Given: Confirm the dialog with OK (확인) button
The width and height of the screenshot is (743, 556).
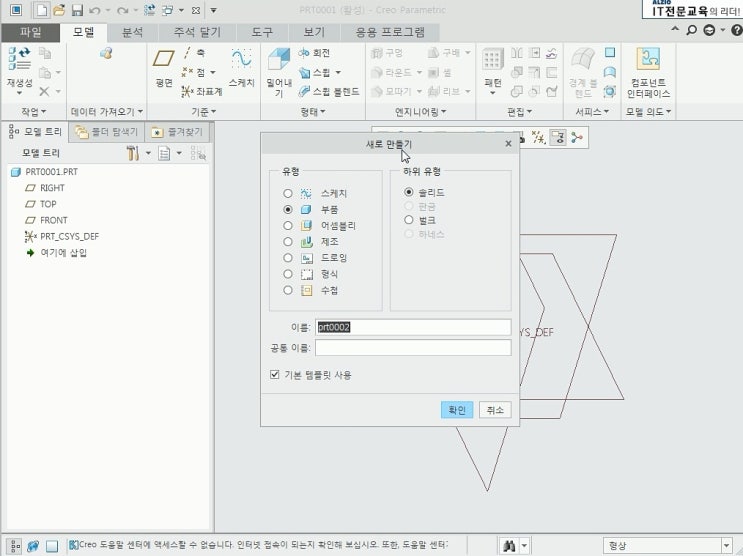Looking at the screenshot, I should click(x=457, y=410).
